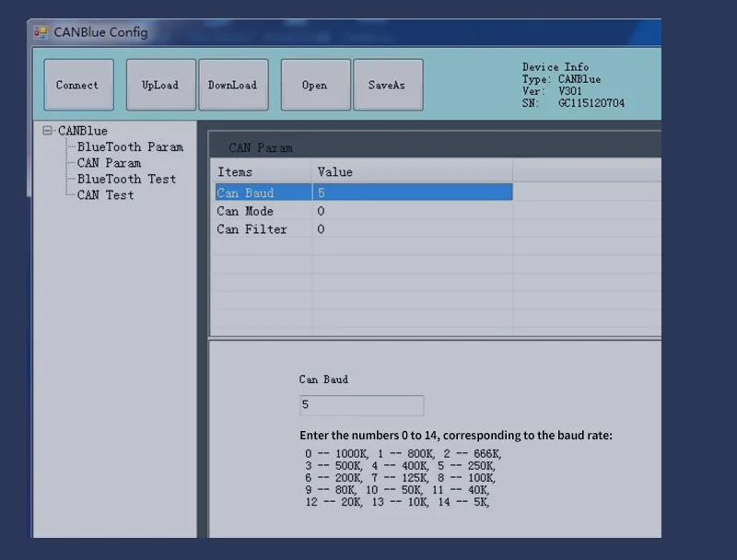Click the Can Baud label above the input
This screenshot has height=560, width=737.
[324, 379]
